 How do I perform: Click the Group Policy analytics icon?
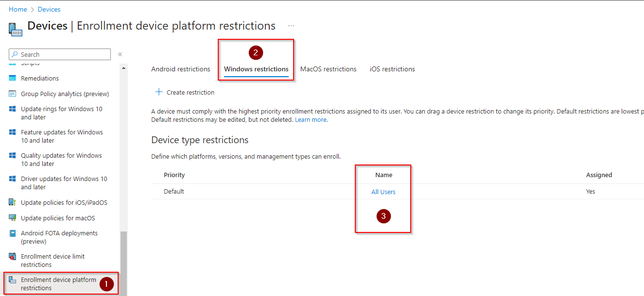click(x=13, y=94)
